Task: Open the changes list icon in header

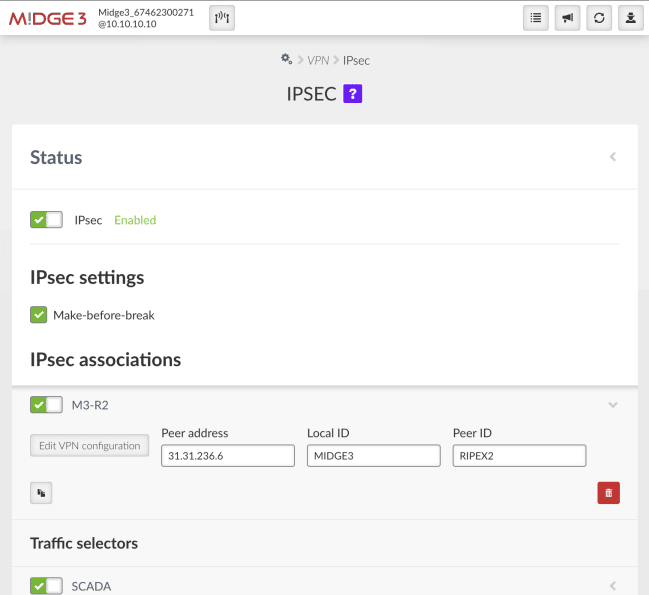Action: coord(536,18)
